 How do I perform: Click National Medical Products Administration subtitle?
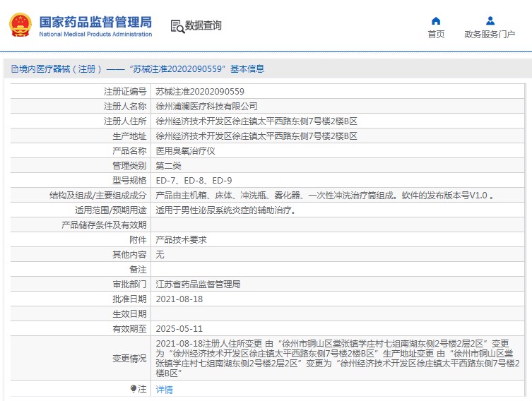click(x=95, y=34)
